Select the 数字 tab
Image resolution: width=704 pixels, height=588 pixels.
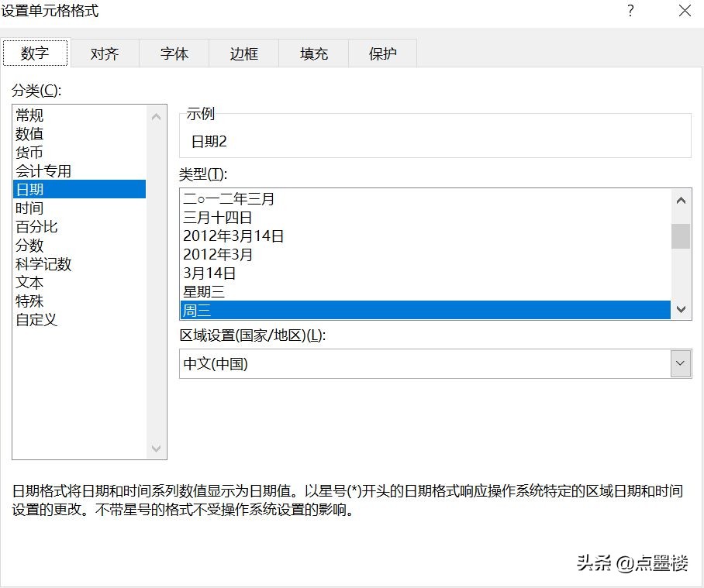tap(36, 53)
